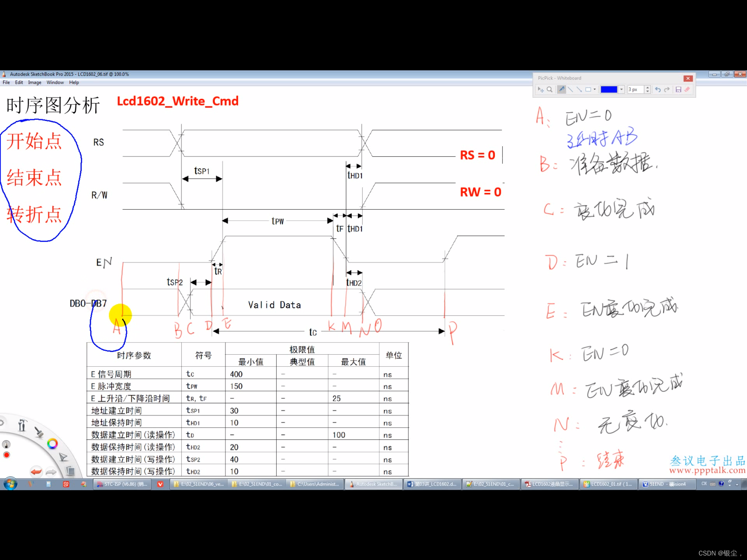Viewport: 747px width, 560px height.
Task: Click the red V icon on the taskbar
Action: [x=160, y=484]
